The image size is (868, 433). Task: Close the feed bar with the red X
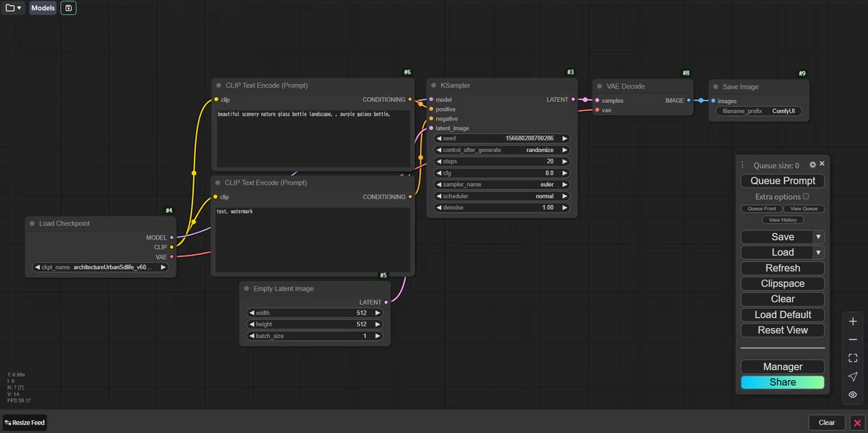point(857,423)
